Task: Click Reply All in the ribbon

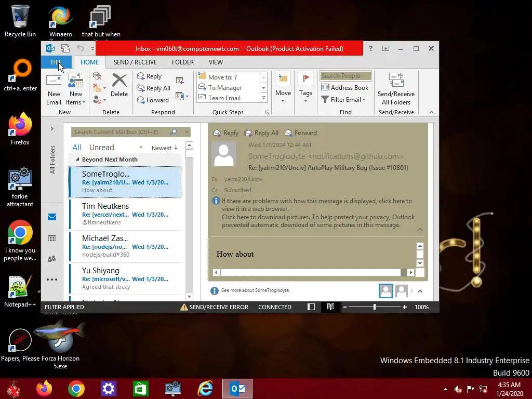Action: pos(153,88)
